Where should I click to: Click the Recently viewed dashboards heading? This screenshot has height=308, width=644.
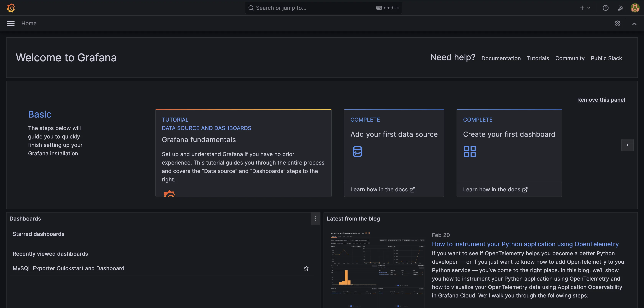[50, 254]
